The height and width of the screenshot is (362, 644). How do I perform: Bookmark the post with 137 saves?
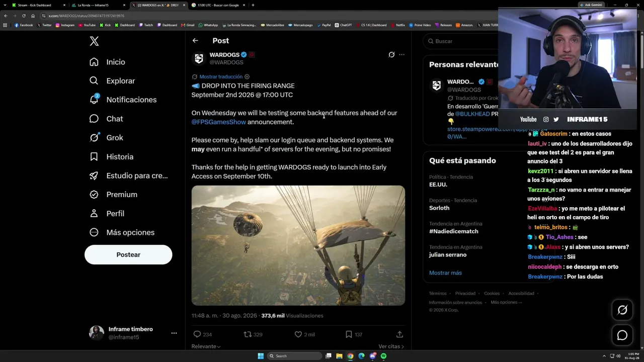pyautogui.click(x=349, y=334)
